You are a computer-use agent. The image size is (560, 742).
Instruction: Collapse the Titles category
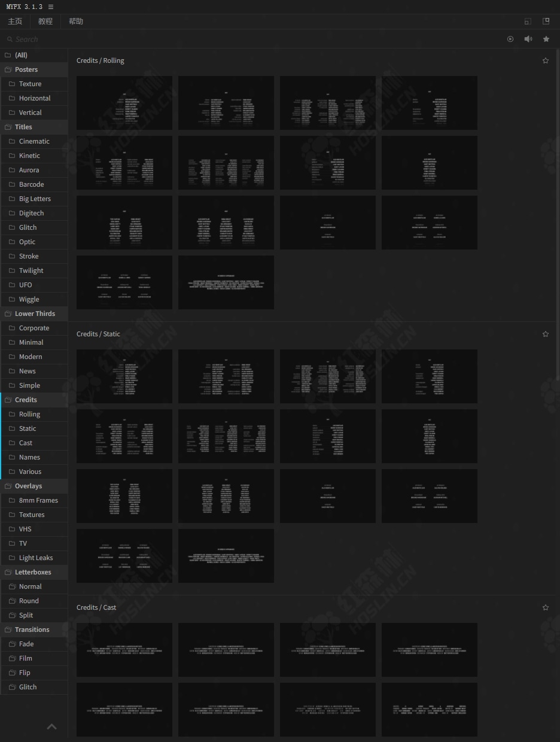[x=34, y=127]
